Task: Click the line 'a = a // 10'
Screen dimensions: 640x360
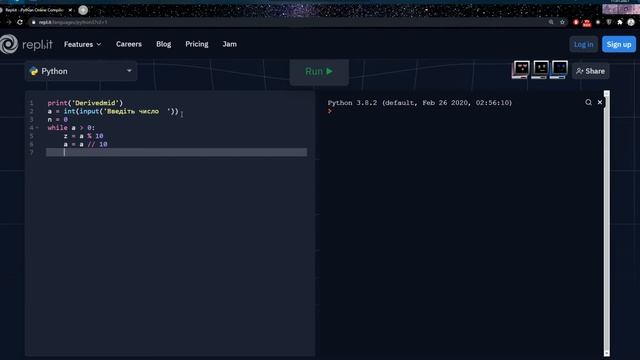Action: click(85, 144)
